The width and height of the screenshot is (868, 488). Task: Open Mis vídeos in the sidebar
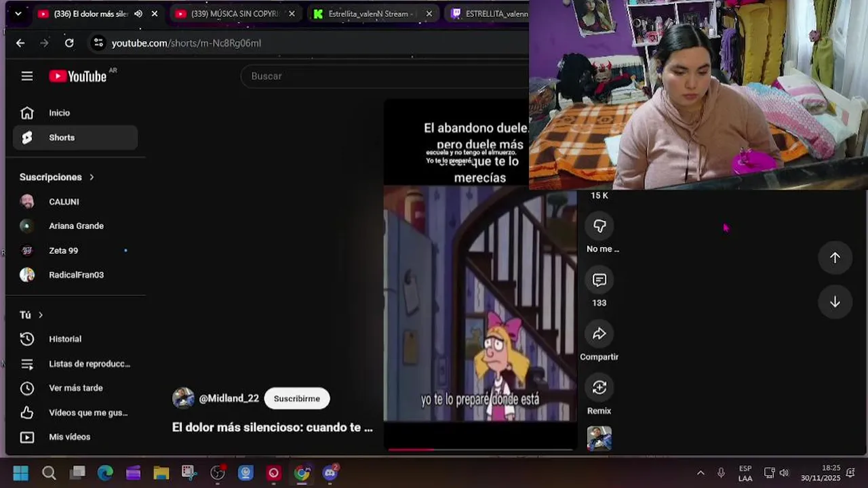[75, 436]
